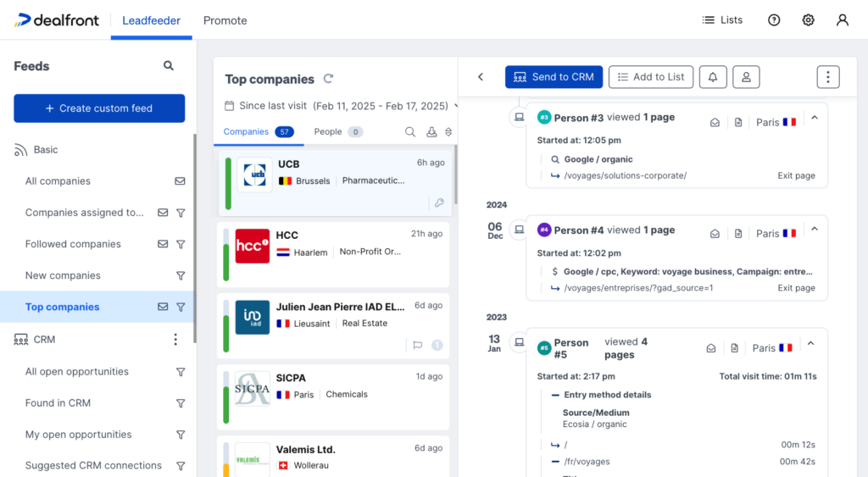The width and height of the screenshot is (868, 477).
Task: Click the Basic feeds section header
Action: (46, 149)
